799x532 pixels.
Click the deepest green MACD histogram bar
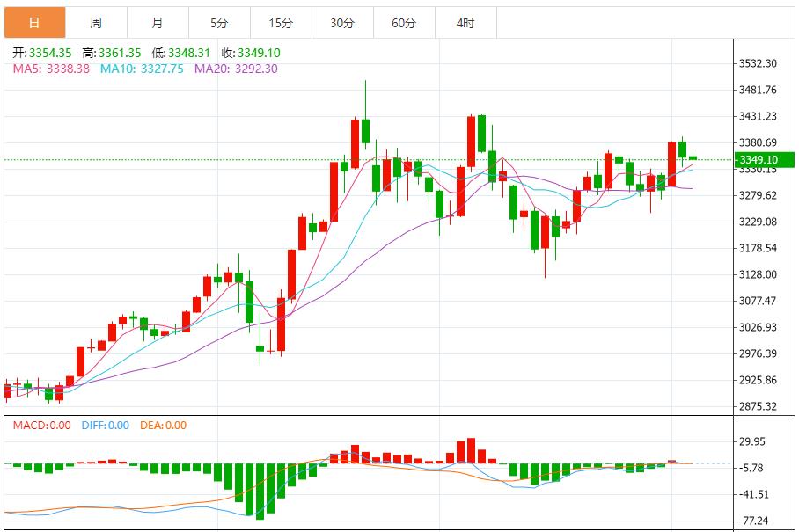(x=260, y=492)
